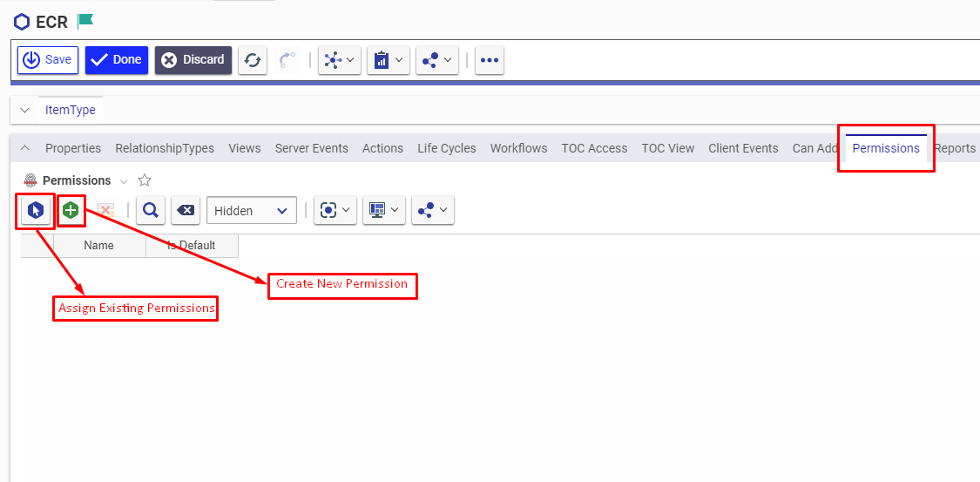Collapse the ItemType section chevron

[x=25, y=111]
